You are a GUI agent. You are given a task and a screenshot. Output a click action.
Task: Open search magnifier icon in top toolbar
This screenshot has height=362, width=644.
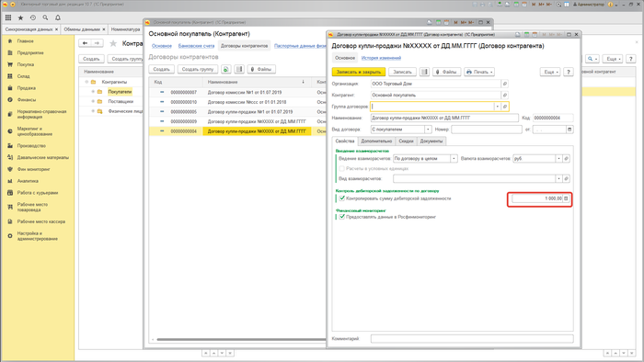45,17
